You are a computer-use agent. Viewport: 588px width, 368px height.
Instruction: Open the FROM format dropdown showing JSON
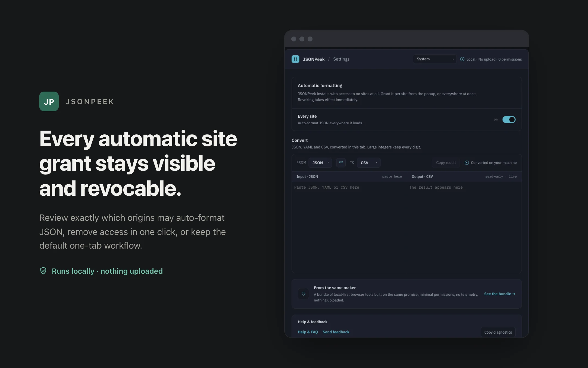(x=320, y=163)
